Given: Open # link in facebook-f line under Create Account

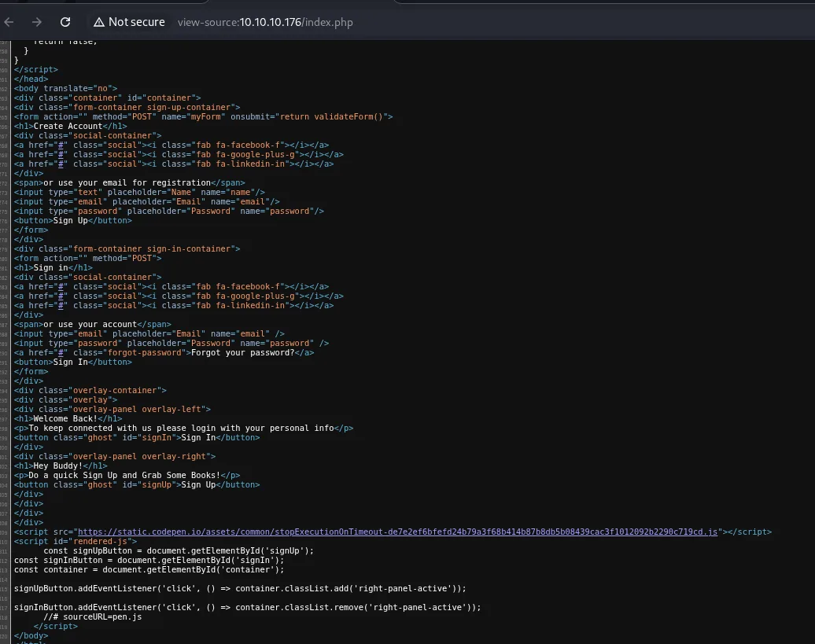Looking at the screenshot, I should pyautogui.click(x=61, y=145).
